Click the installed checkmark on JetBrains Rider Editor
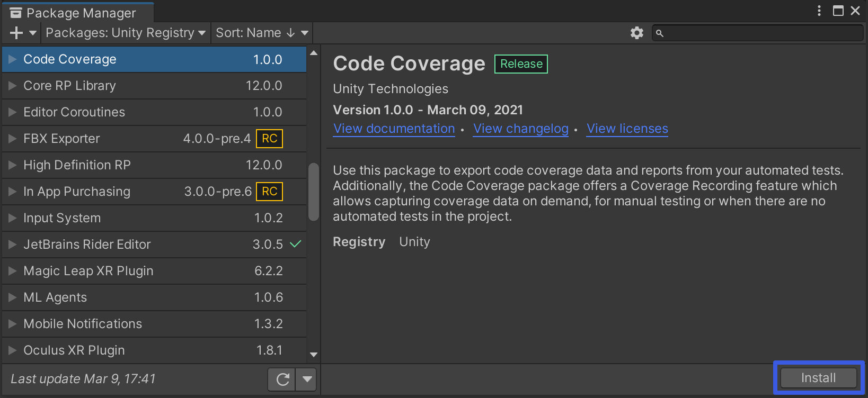 tap(296, 244)
